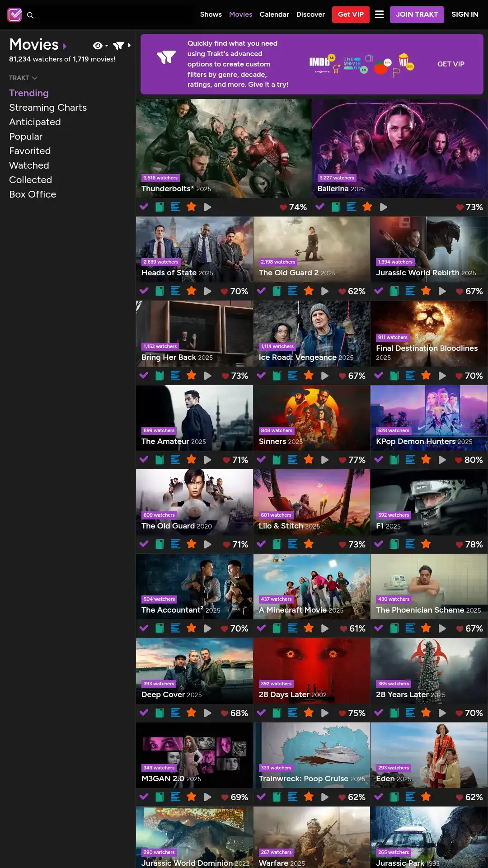The width and height of the screenshot is (488, 868).
Task: Add The Old Guard 2 to list
Action: point(293,291)
